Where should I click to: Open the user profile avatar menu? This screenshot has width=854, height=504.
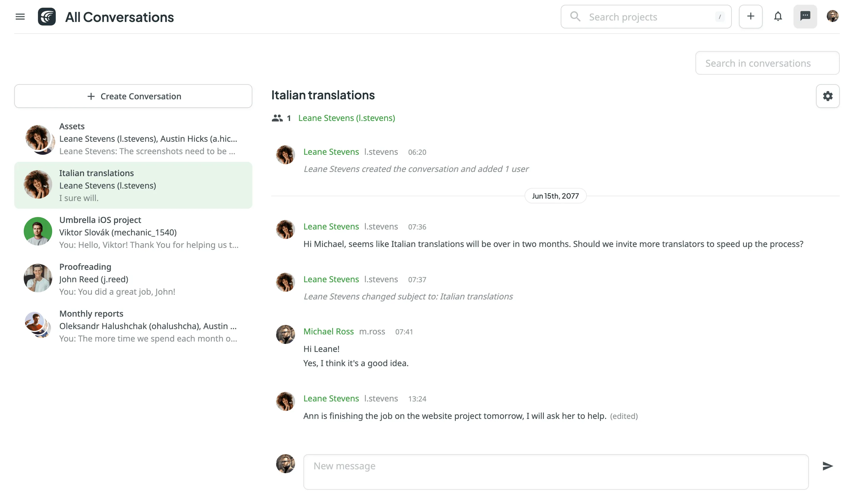(x=832, y=16)
